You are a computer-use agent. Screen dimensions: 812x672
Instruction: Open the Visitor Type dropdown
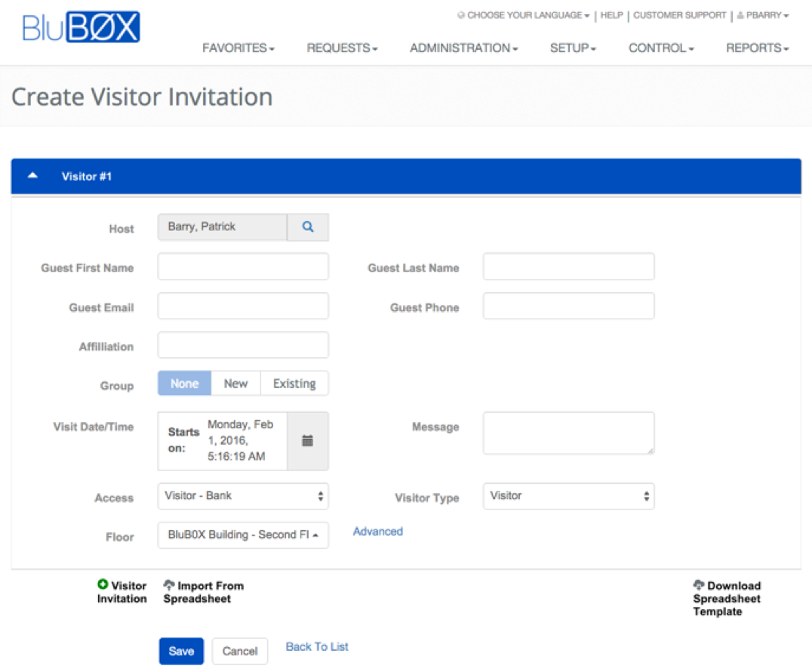pos(568,496)
